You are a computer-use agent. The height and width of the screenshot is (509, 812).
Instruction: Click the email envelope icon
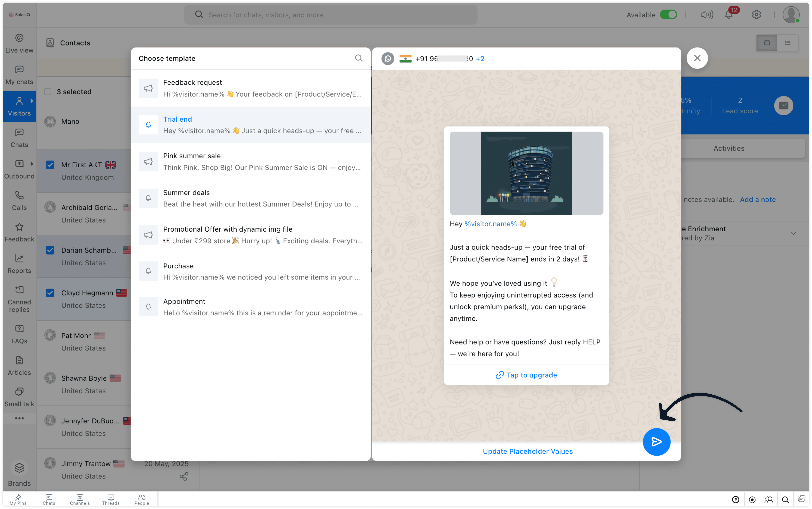(x=783, y=106)
